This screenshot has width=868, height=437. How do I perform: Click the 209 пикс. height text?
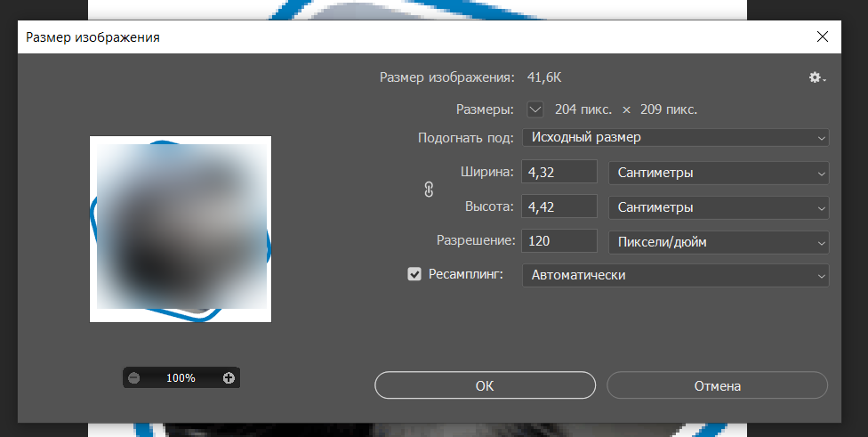pyautogui.click(x=669, y=109)
